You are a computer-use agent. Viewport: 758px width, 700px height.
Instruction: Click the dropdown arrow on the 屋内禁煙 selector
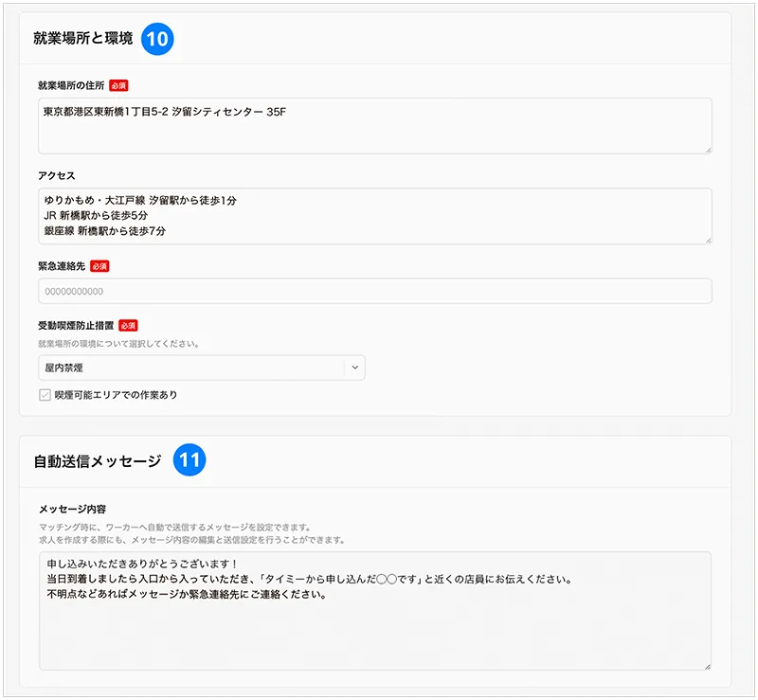pyautogui.click(x=354, y=368)
